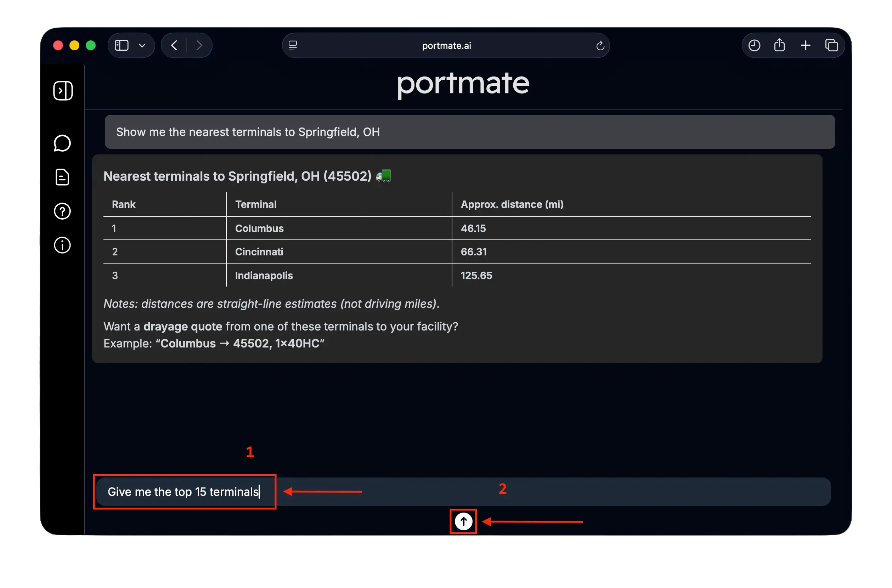This screenshot has width=892, height=588.
Task: Click the straight-line estimates note
Action: pos(271,304)
